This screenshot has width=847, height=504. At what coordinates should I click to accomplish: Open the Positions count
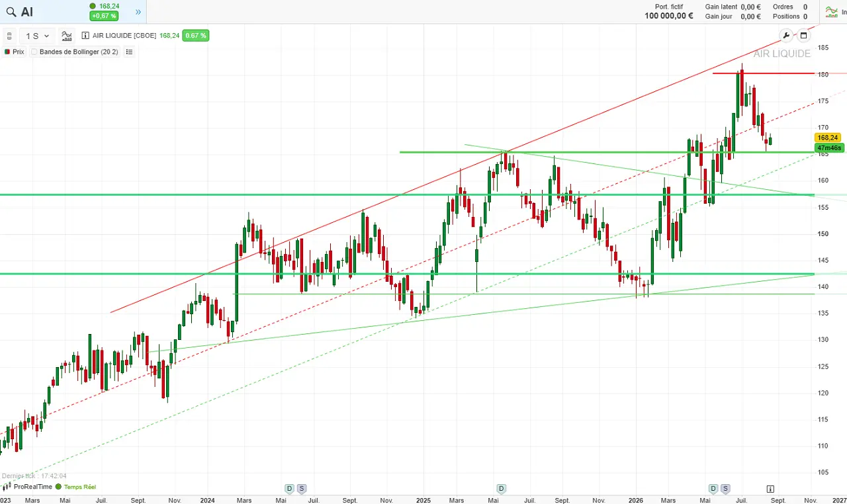[805, 17]
